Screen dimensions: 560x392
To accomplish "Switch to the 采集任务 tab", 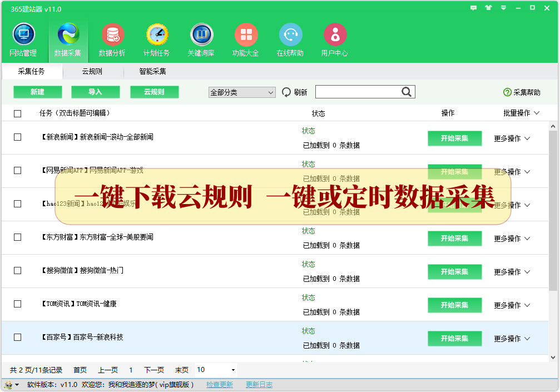I will (x=32, y=71).
